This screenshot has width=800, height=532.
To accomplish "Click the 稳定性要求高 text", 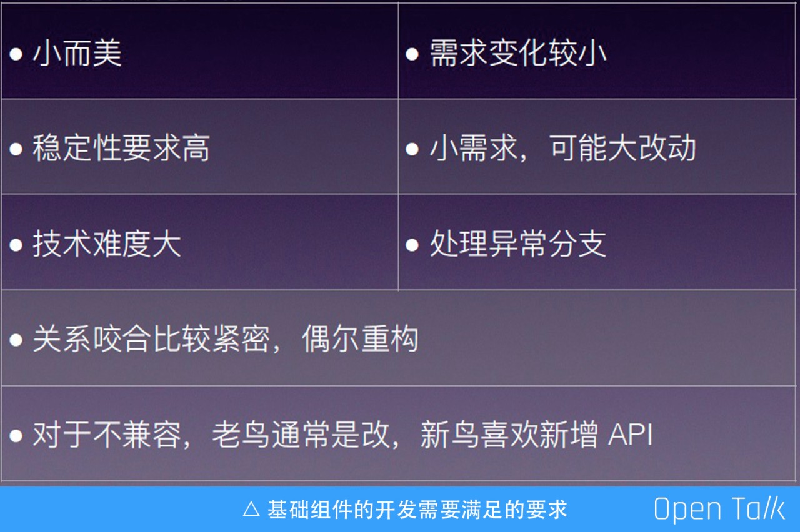I will coord(121,148).
